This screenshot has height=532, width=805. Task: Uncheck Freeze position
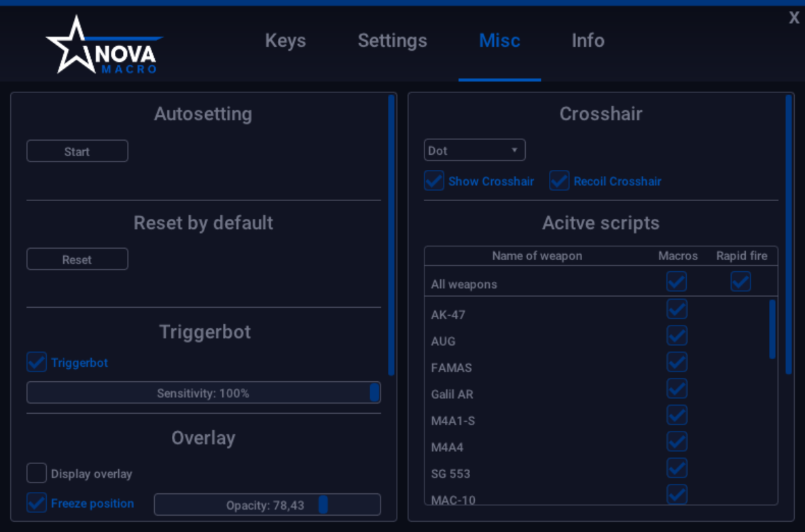pos(36,503)
